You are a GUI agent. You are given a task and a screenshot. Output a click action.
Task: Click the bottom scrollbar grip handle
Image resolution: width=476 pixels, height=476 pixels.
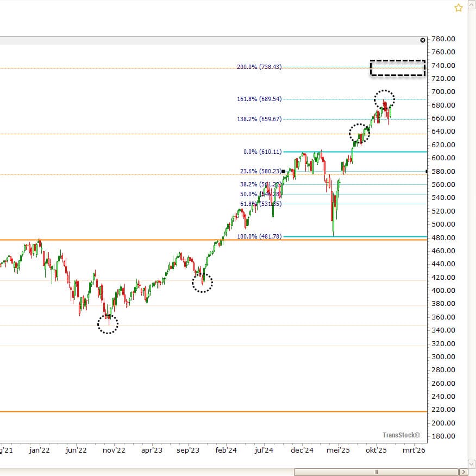click(377, 472)
